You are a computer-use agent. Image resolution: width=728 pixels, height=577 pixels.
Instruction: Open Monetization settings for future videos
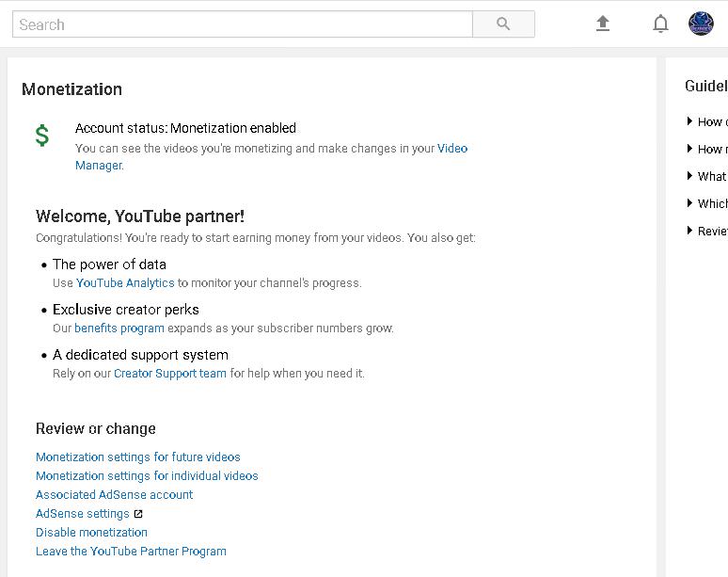[x=138, y=457]
